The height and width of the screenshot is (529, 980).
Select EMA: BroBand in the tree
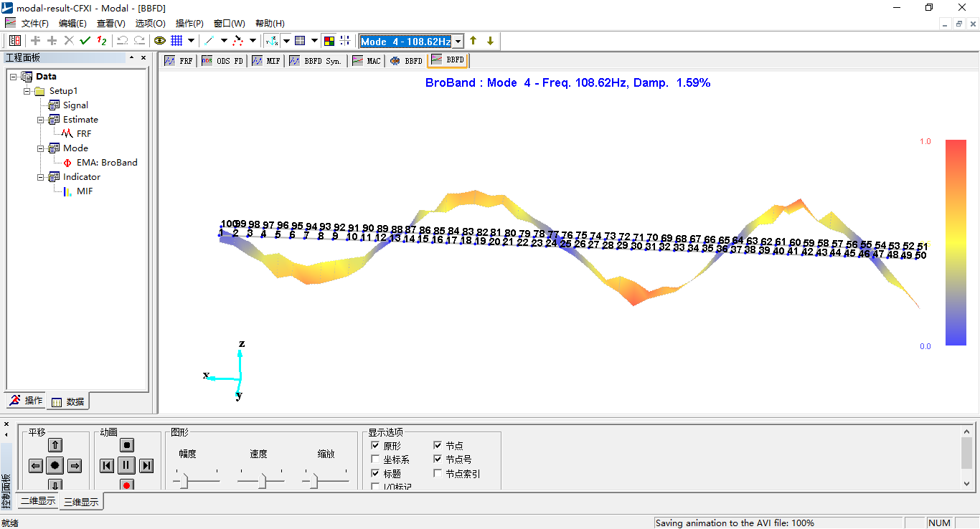pos(107,163)
